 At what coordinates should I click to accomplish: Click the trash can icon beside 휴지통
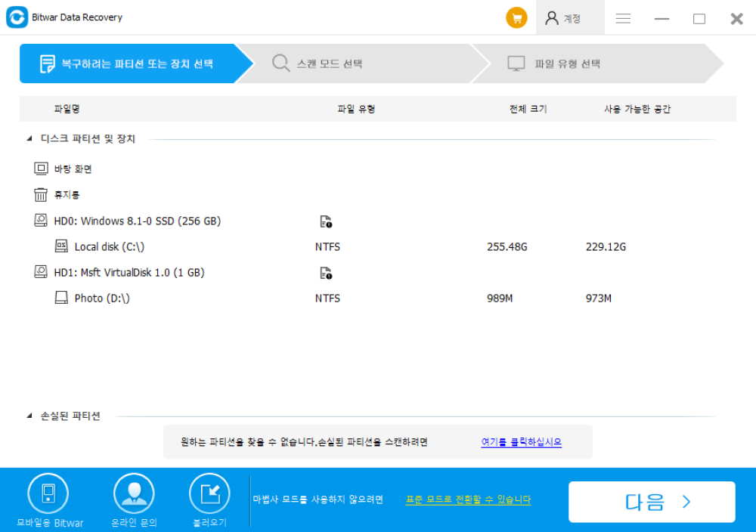[x=41, y=195]
